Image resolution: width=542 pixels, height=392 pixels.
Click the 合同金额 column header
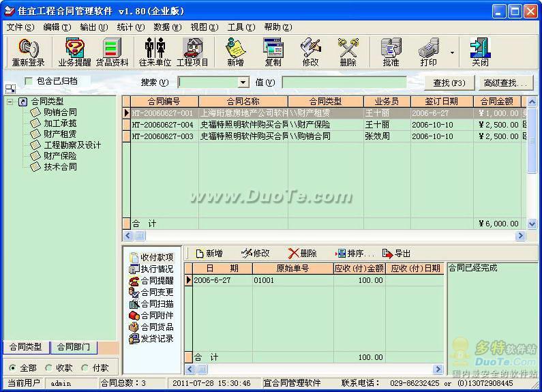pyautogui.click(x=497, y=102)
